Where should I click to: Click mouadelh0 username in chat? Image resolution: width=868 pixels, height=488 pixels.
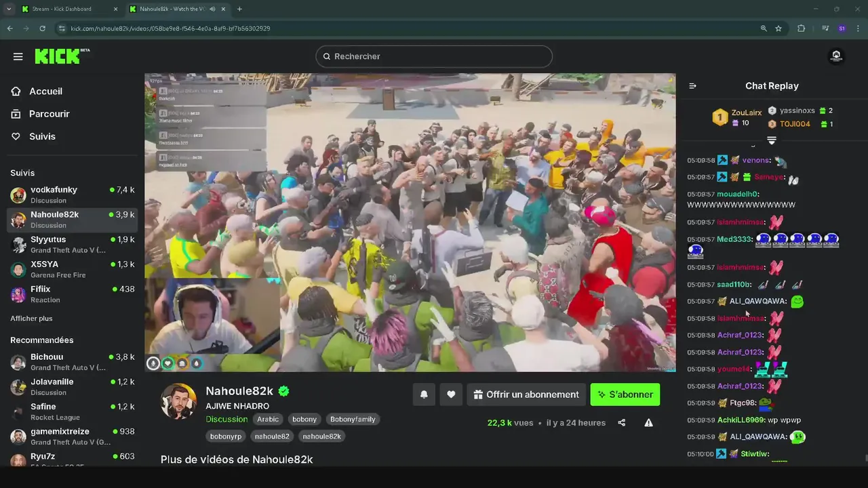(737, 194)
